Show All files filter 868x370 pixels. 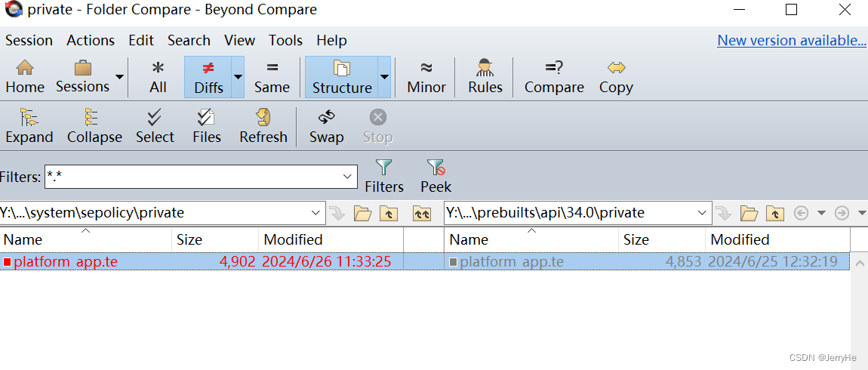pyautogui.click(x=158, y=77)
